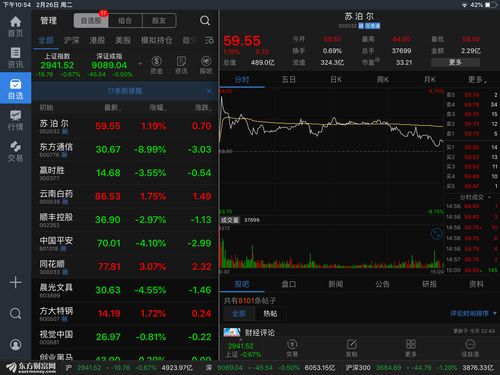500x375 pixels.
Task: Open the 方大特钢 stock row
Action: pyautogui.click(x=125, y=314)
